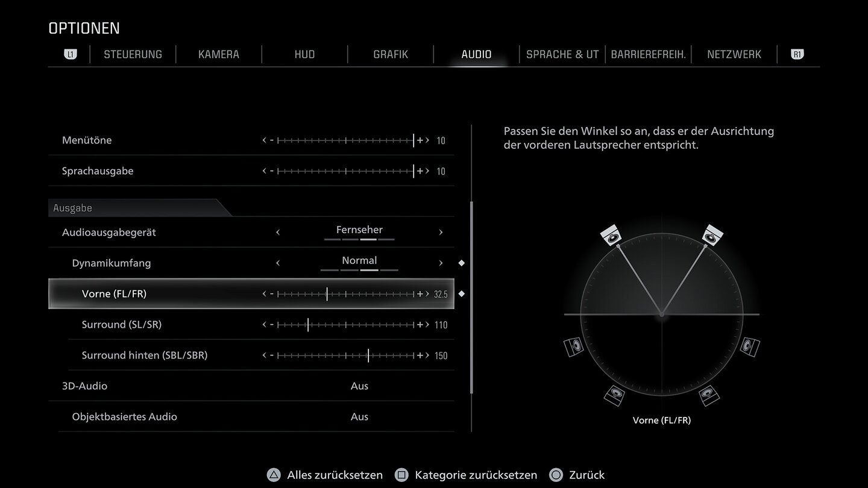Select the front left speaker in diagram
868x488 pixels.
coord(611,235)
